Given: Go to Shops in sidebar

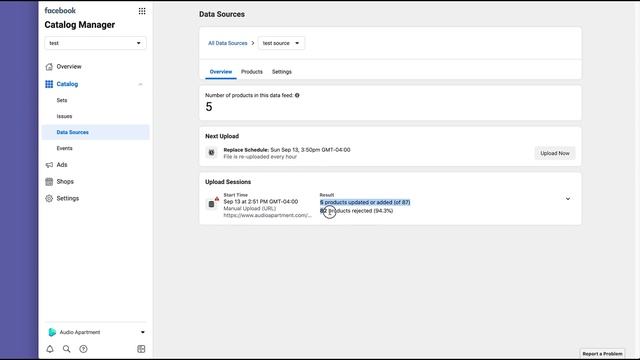Looking at the screenshot, I should (x=65, y=182).
